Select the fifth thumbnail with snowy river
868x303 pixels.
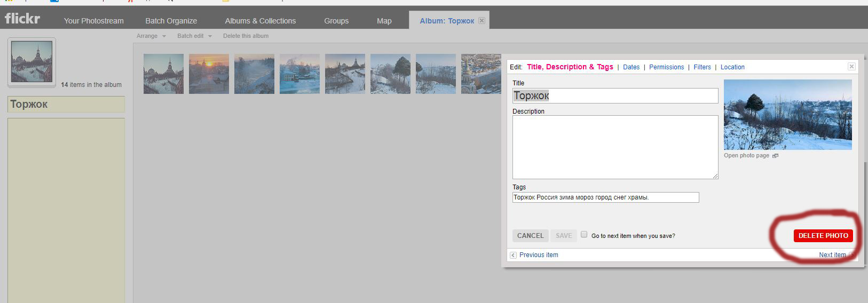pos(345,74)
